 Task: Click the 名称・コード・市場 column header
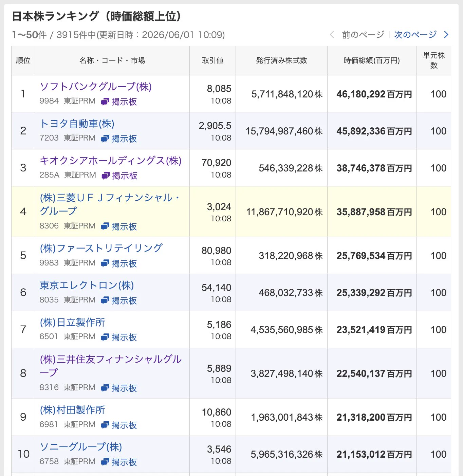click(x=112, y=60)
